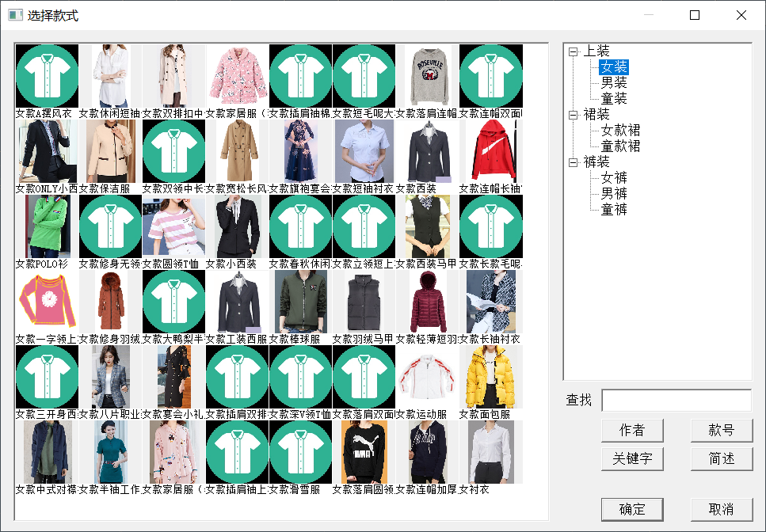Select the 女款滑雪服 style thumbnail
766x532 pixels.
pyautogui.click(x=300, y=451)
